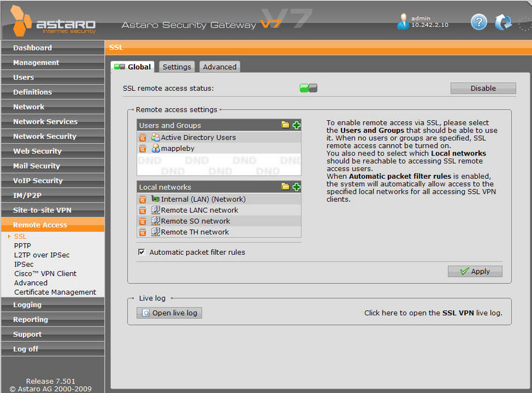The width and height of the screenshot is (532, 393).
Task: Collapse the Remote Access menu
Action: click(x=52, y=225)
